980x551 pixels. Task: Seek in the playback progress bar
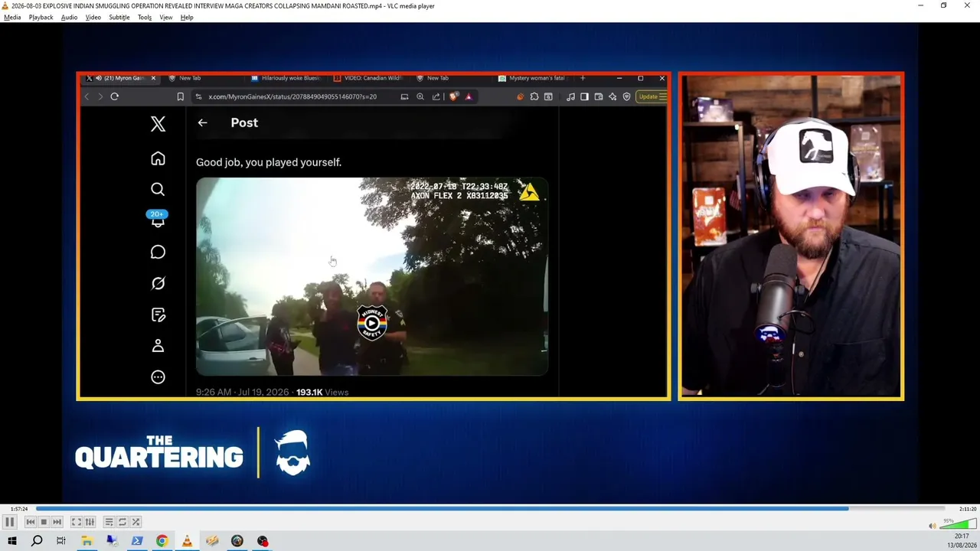(x=490, y=508)
